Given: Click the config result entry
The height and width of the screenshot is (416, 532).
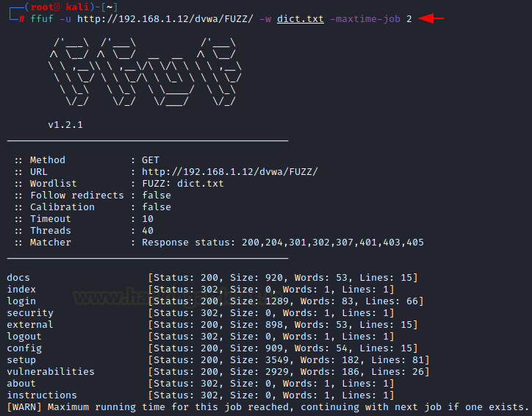Looking at the screenshot, I should click(x=24, y=348).
